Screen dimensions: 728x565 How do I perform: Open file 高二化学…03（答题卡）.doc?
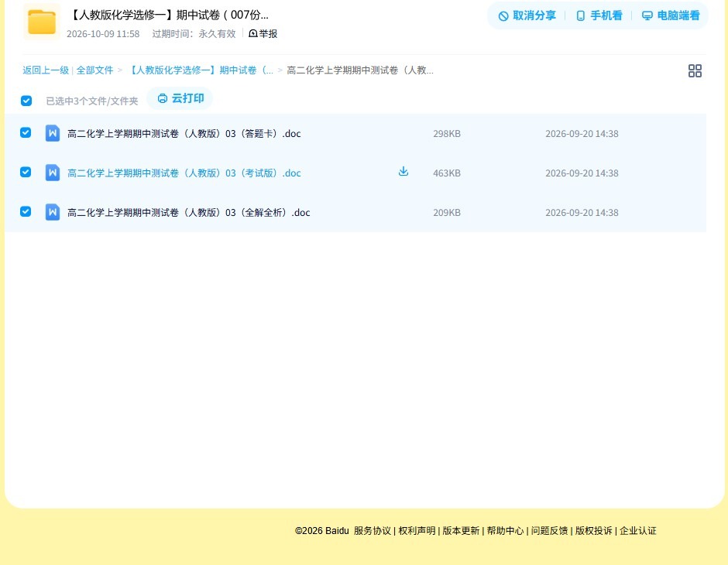pos(184,134)
